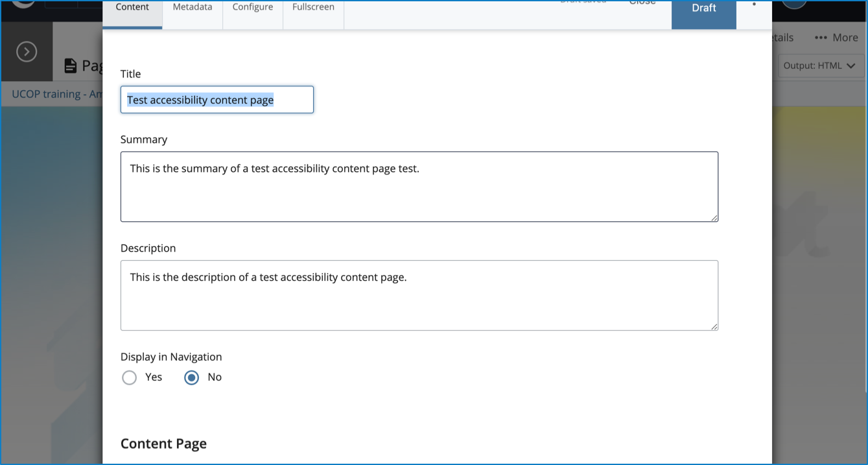Expand the sidebar with the circled arrow icon
The image size is (868, 465).
coord(27,52)
